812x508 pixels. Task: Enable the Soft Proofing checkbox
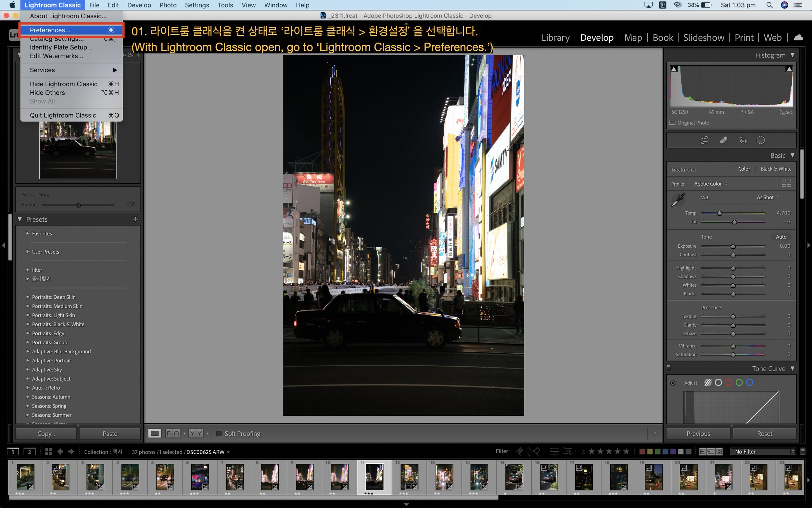point(219,434)
